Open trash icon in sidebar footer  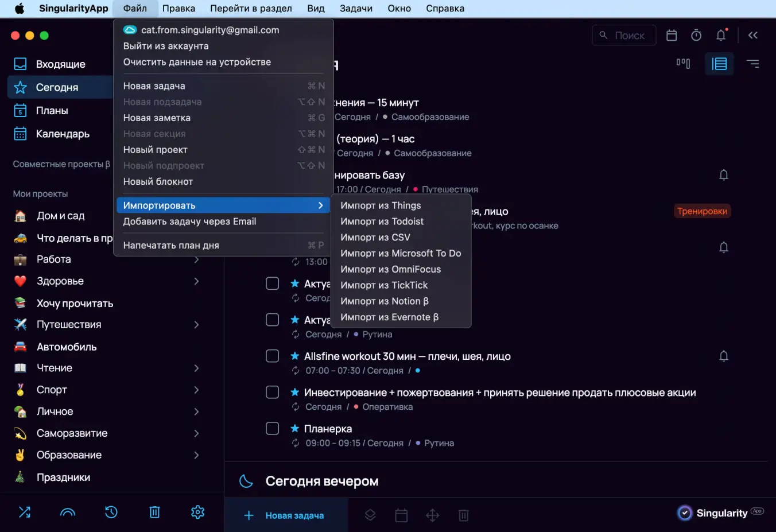(x=154, y=512)
